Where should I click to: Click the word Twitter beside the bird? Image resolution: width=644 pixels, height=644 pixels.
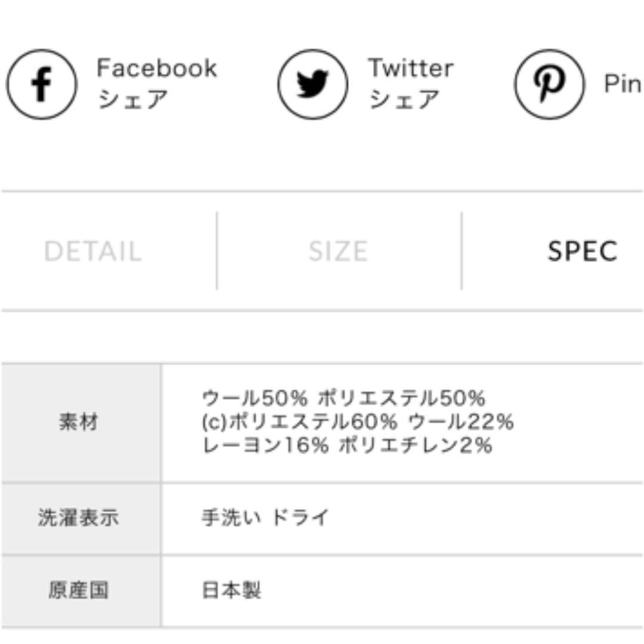coord(411,68)
